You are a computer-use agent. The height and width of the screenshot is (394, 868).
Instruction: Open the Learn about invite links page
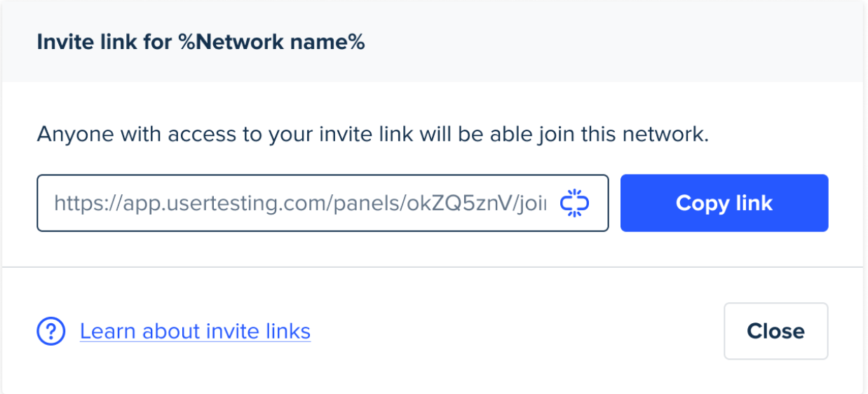click(x=195, y=331)
